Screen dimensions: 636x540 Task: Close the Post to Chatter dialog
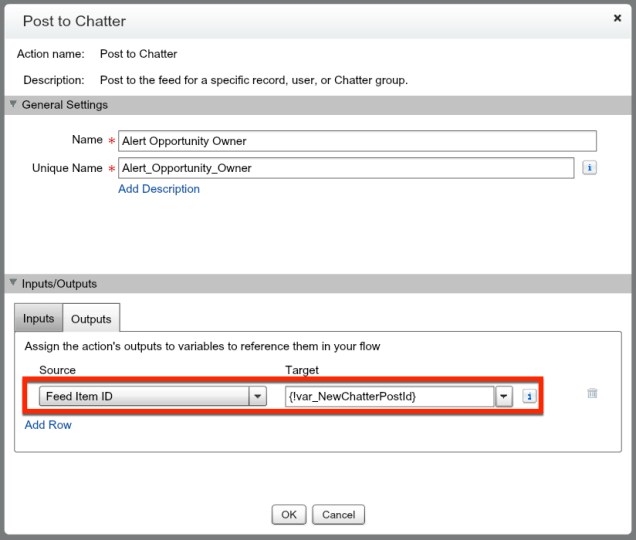pos(617,18)
